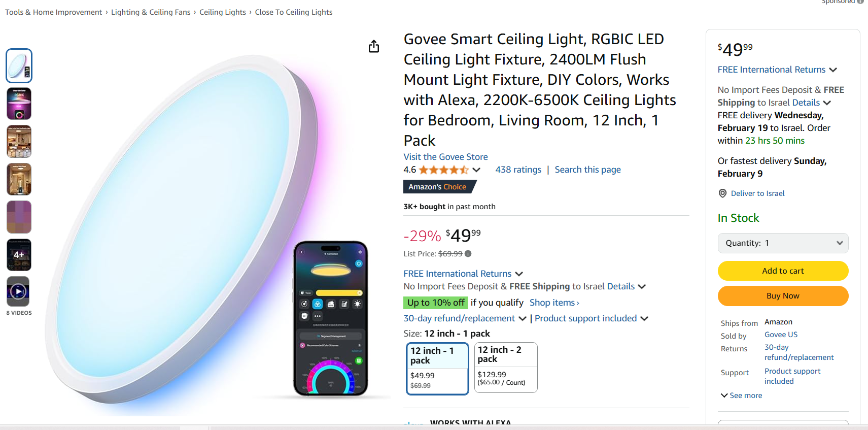Open the 438 ratings link
This screenshot has width=868, height=430.
point(518,170)
